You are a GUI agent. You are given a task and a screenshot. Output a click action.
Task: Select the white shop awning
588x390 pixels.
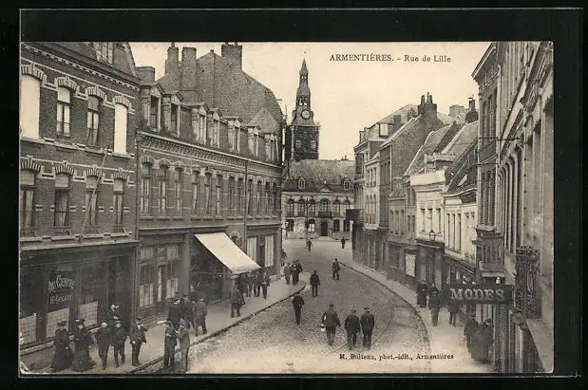(x=228, y=252)
